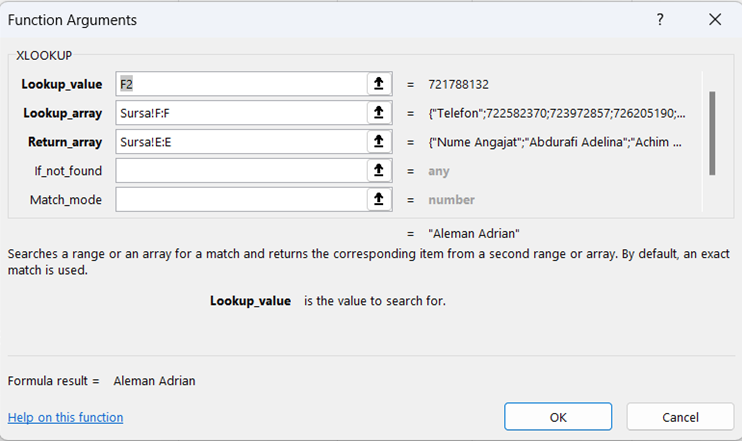Click the Match_mode argument label
Viewport: 742px width, 441px height.
68,200
